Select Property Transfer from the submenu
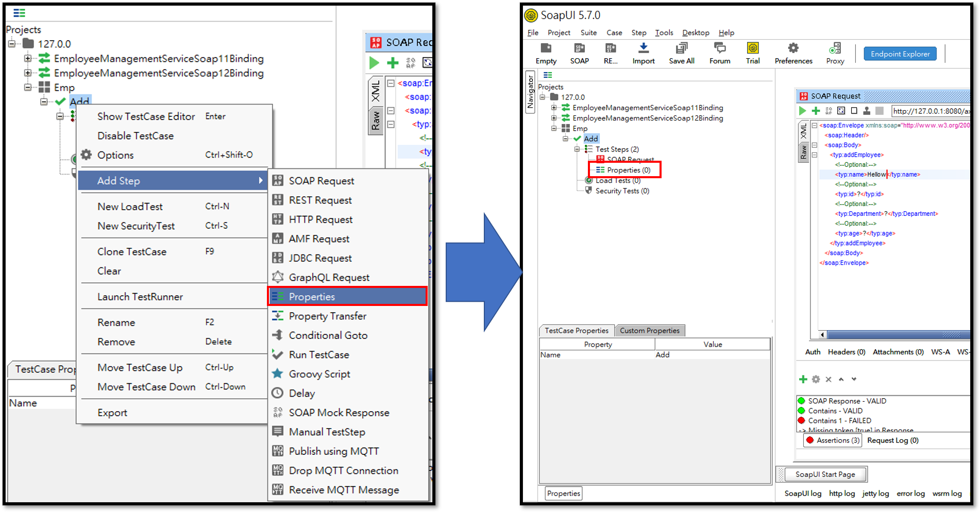 (327, 316)
